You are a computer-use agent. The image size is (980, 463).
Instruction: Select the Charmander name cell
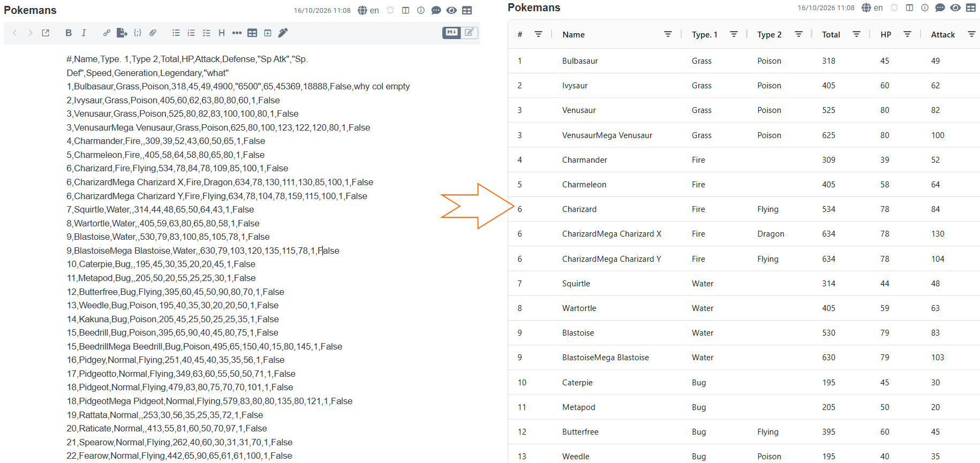[585, 160]
